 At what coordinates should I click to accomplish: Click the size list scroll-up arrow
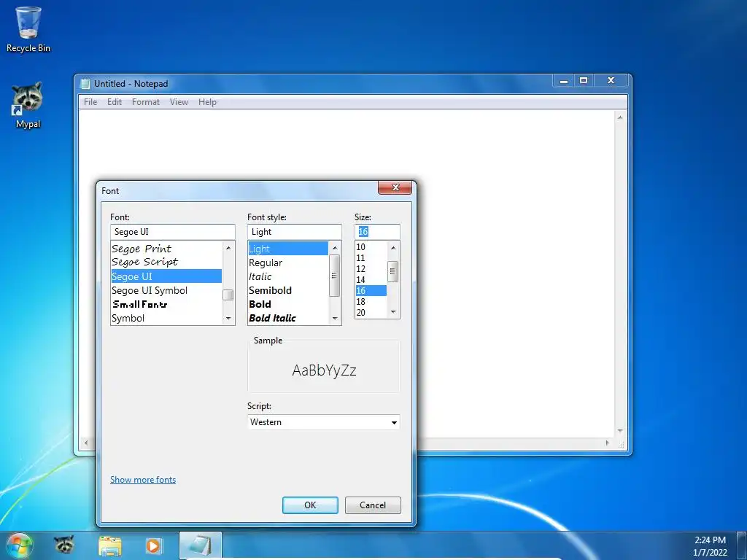393,247
